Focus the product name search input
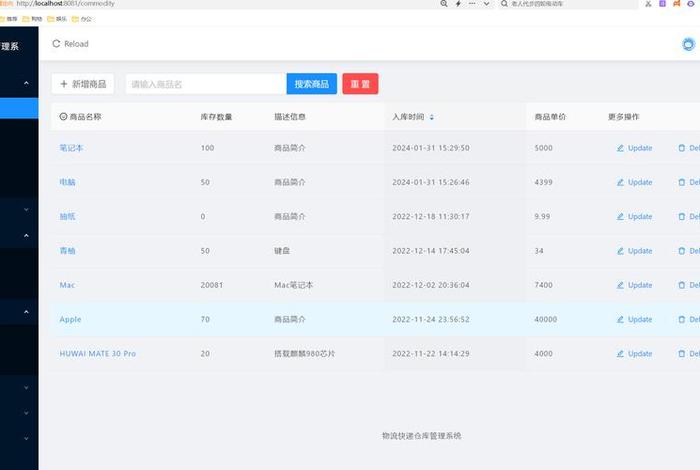The height and width of the screenshot is (470, 700). tap(206, 84)
